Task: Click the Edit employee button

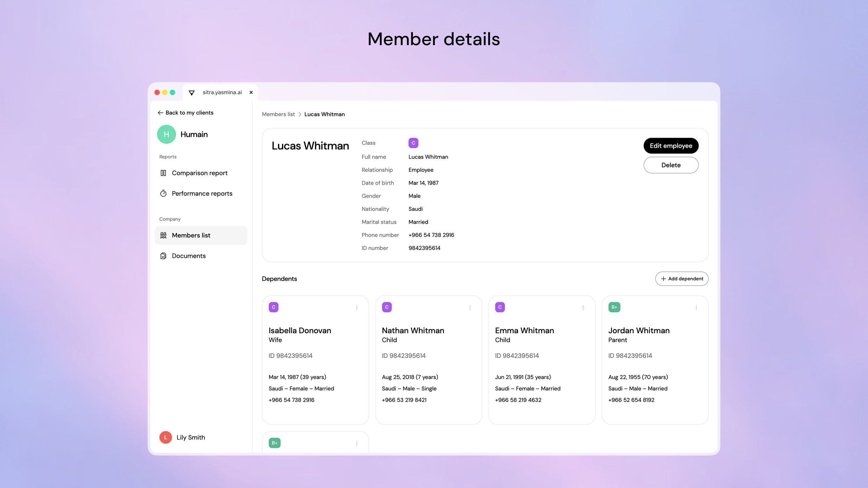Action: click(x=671, y=146)
